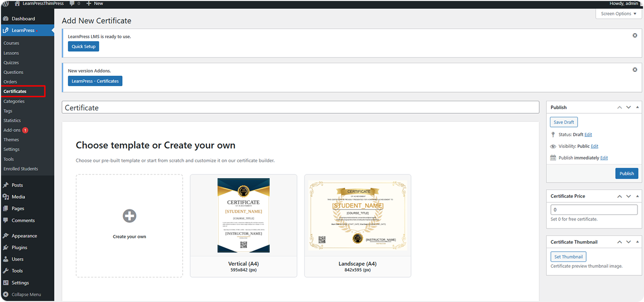
Task: Click the plus circle in Create your own
Action: click(129, 216)
